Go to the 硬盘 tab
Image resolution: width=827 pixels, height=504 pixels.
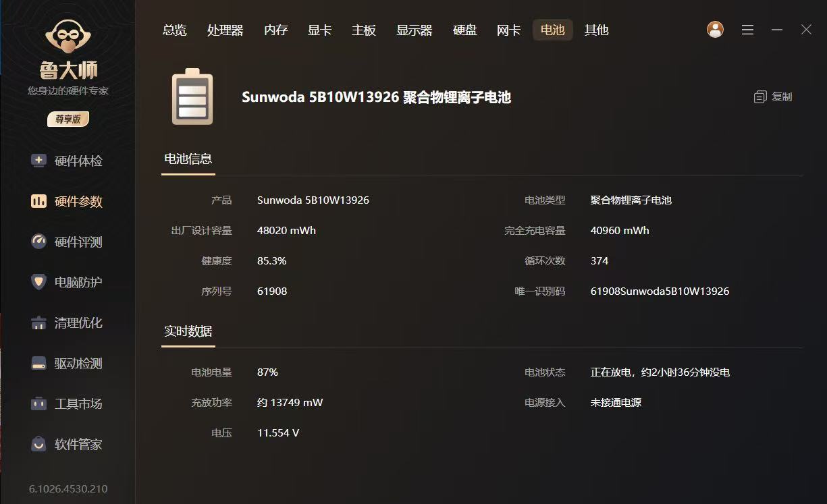[x=464, y=30]
